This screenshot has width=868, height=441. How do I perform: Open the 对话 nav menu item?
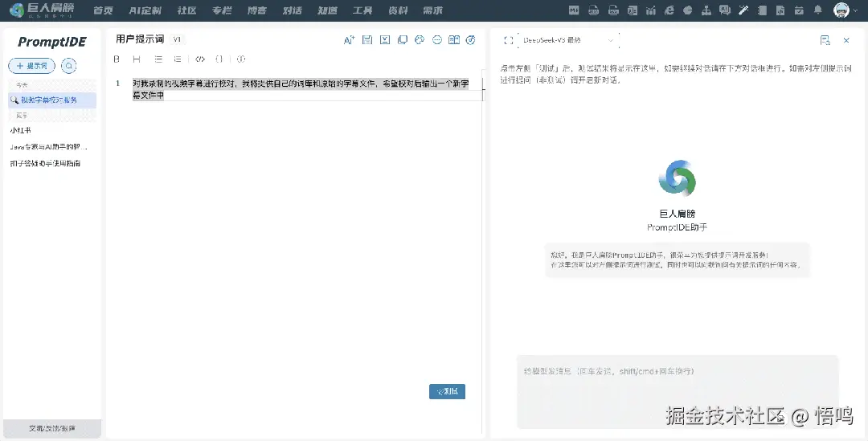point(293,10)
